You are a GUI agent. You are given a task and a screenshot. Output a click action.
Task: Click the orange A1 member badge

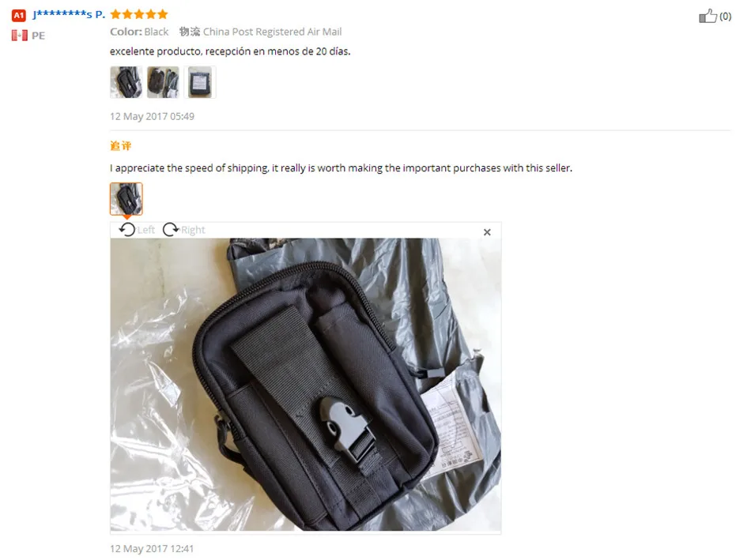point(19,15)
